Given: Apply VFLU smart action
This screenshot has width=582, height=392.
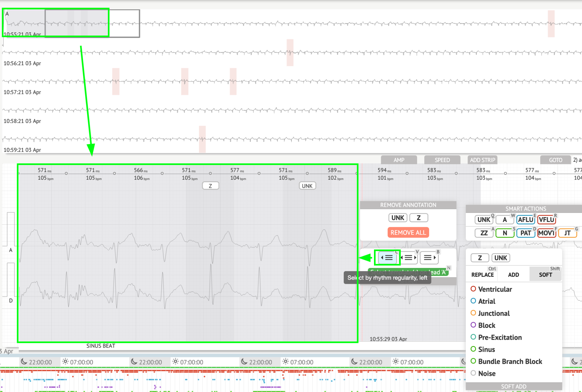Looking at the screenshot, I should coord(546,219).
